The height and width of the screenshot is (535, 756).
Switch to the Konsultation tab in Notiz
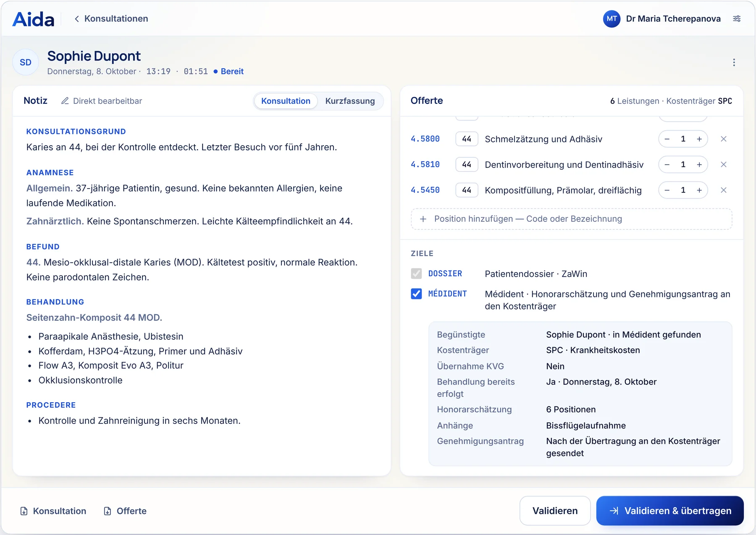(x=286, y=101)
